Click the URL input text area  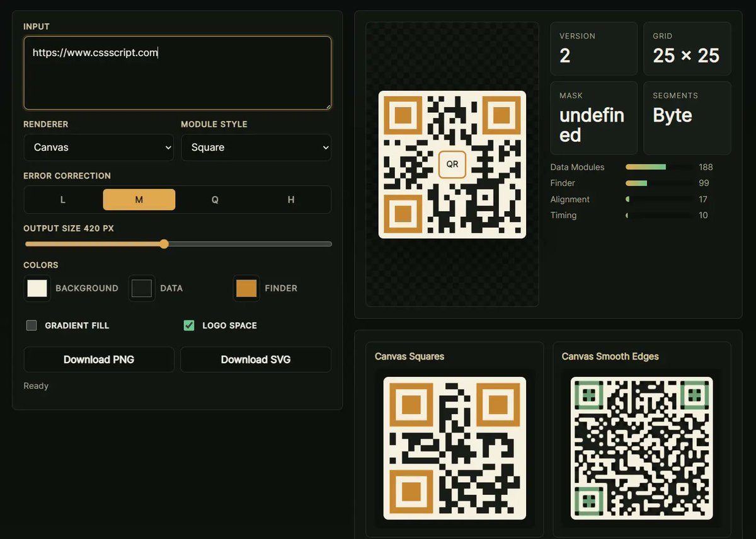178,73
